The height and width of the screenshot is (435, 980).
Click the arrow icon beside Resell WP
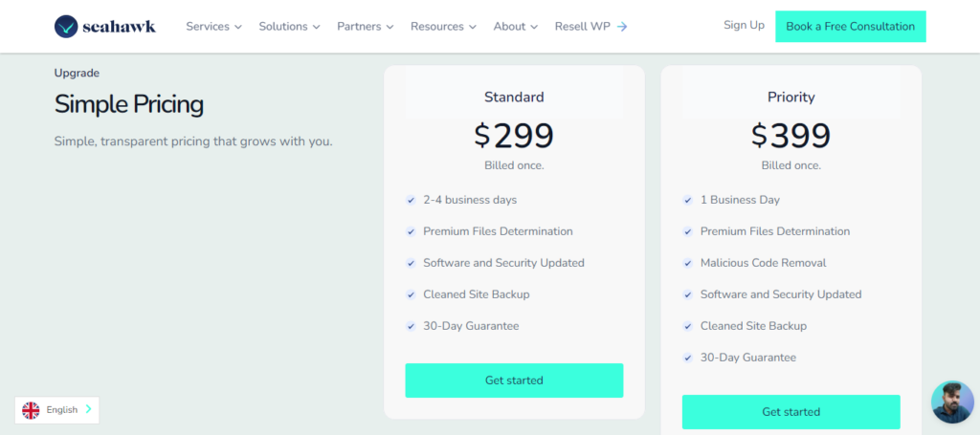(622, 27)
